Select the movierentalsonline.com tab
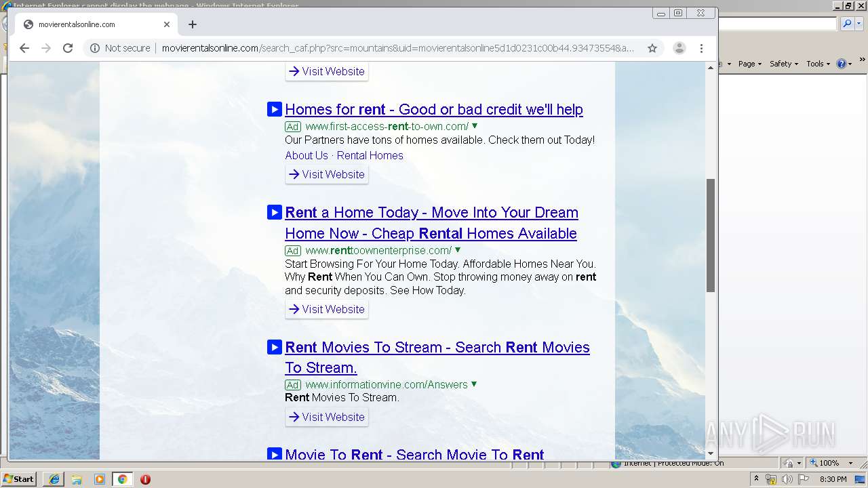The width and height of the screenshot is (868, 488). (96, 24)
